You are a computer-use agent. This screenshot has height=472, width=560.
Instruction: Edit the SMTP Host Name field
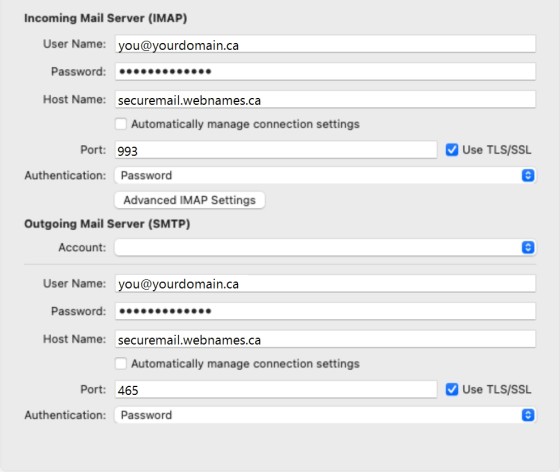(x=325, y=339)
